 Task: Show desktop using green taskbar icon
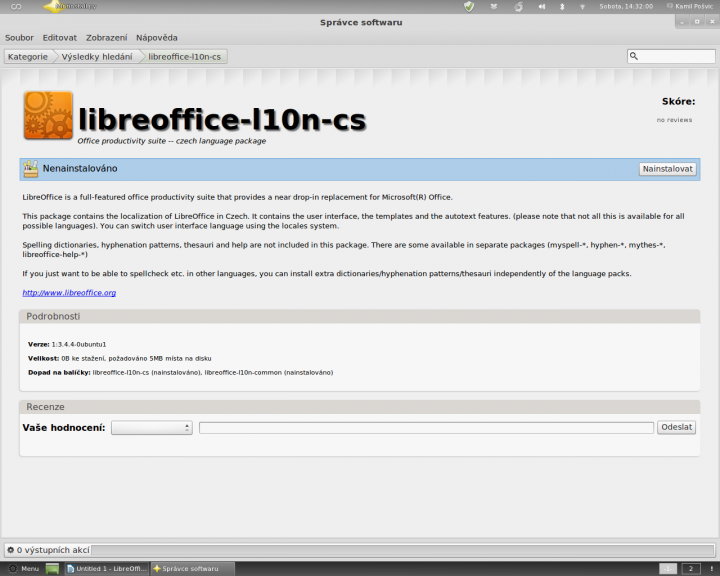[x=52, y=569]
